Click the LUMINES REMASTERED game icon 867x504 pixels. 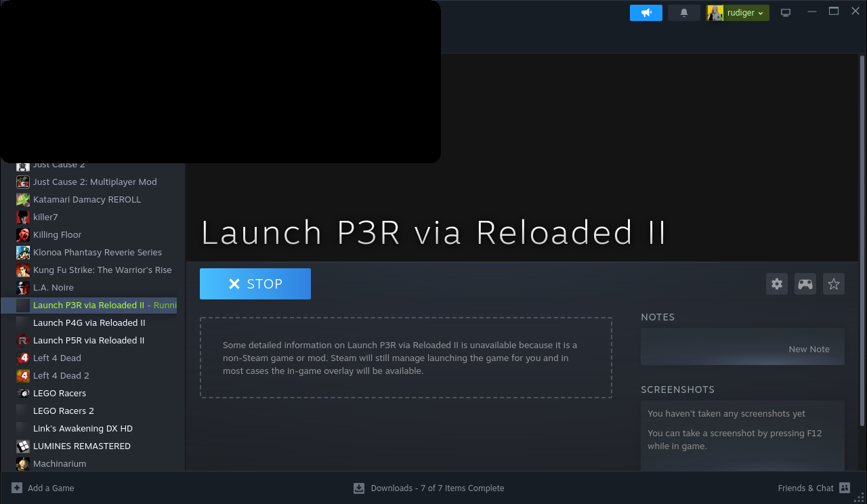point(23,446)
